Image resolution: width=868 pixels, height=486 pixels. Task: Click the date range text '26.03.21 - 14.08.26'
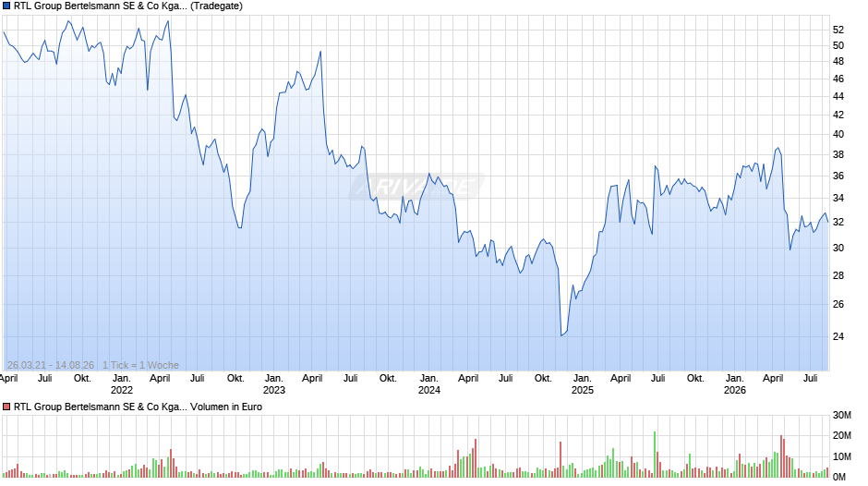click(51, 365)
